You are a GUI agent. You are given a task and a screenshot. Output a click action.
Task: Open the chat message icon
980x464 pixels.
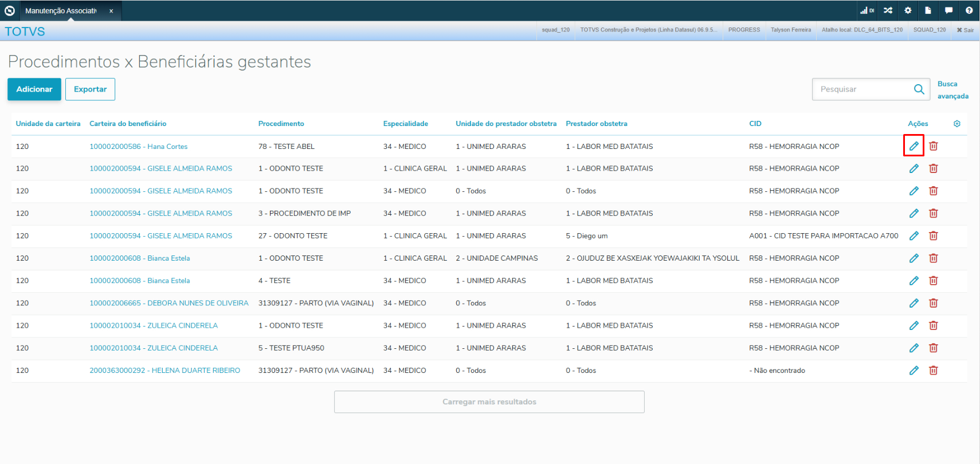(948, 10)
